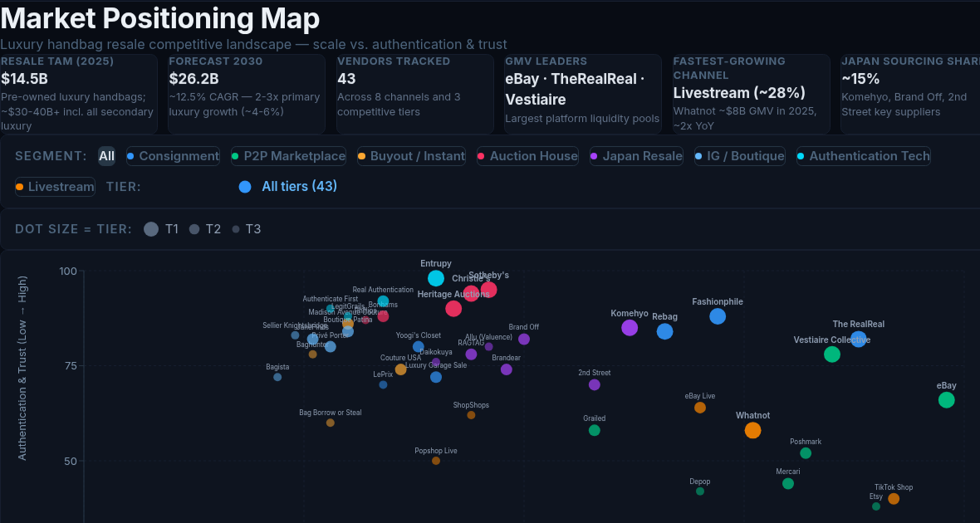Click the Real Authentication data point
The height and width of the screenshot is (523, 980).
pyautogui.click(x=383, y=301)
